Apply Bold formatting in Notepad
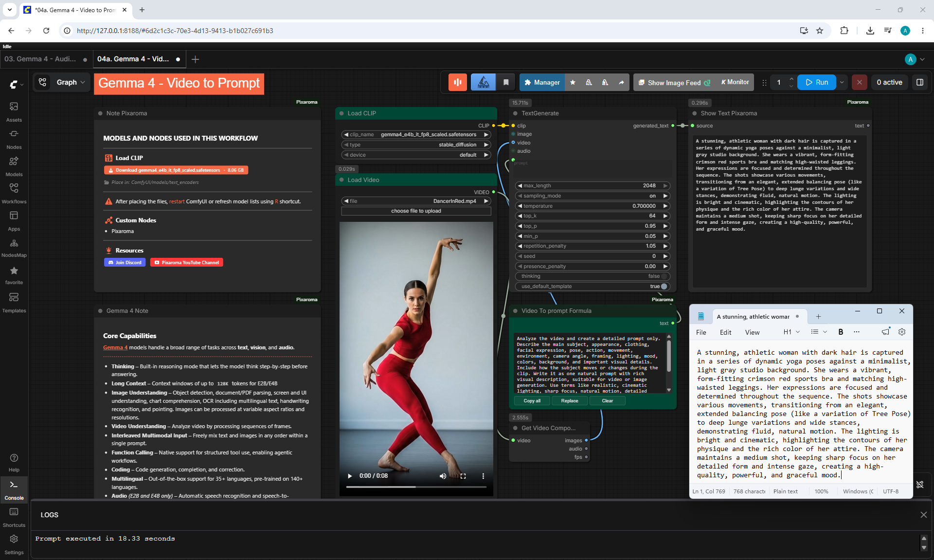Image resolution: width=934 pixels, height=560 pixels. pos(841,332)
